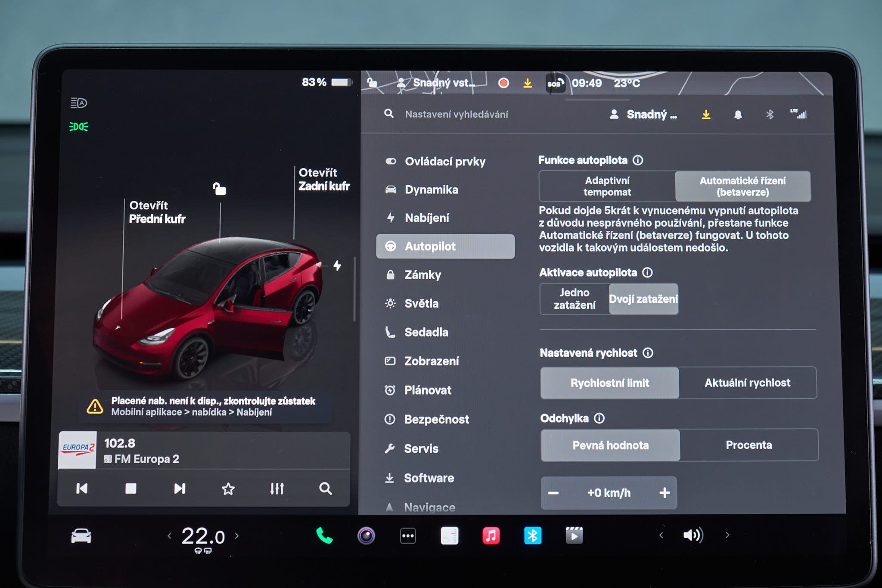Open the dashcam camera app
The width and height of the screenshot is (882, 588).
(x=366, y=536)
